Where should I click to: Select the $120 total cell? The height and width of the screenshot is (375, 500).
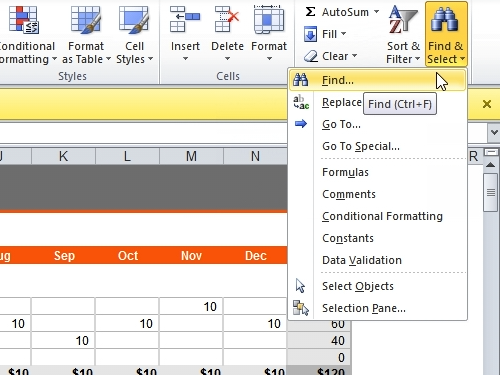[319, 370]
